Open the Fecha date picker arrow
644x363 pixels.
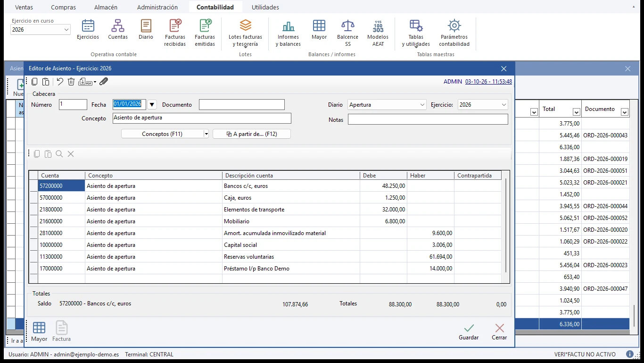tap(152, 105)
